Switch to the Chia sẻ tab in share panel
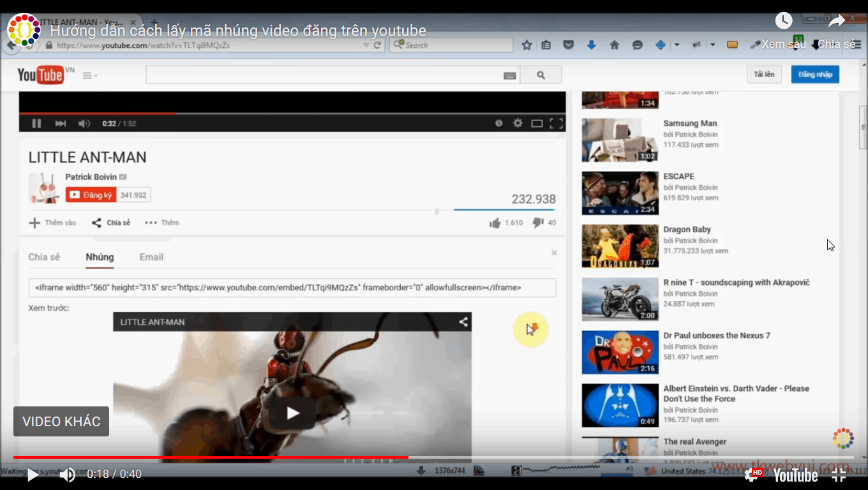 (x=44, y=257)
